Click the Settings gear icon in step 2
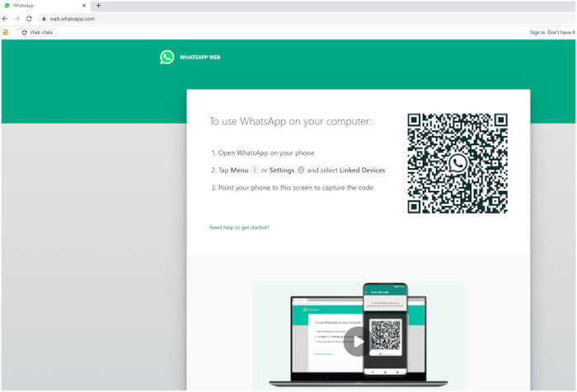The height and width of the screenshot is (392, 577). point(301,170)
